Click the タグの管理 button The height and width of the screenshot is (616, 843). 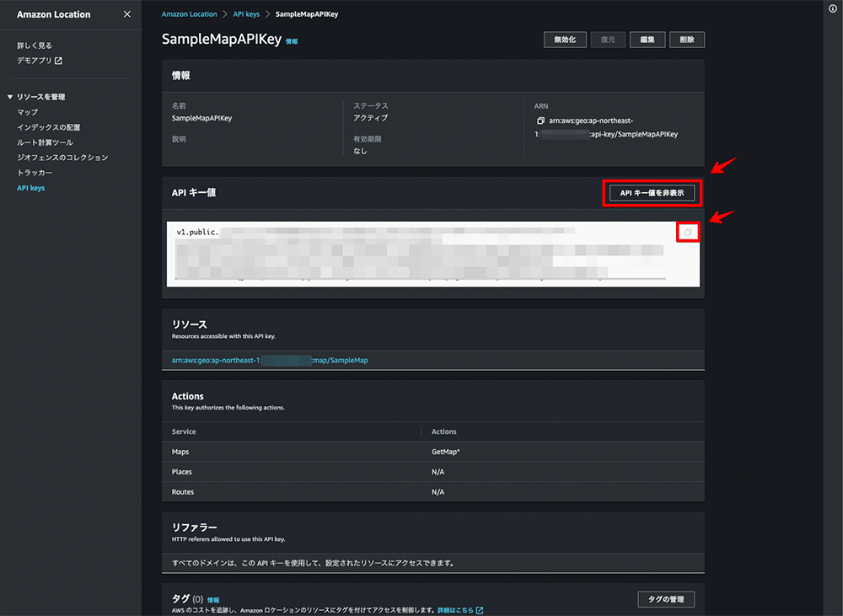pos(666,599)
